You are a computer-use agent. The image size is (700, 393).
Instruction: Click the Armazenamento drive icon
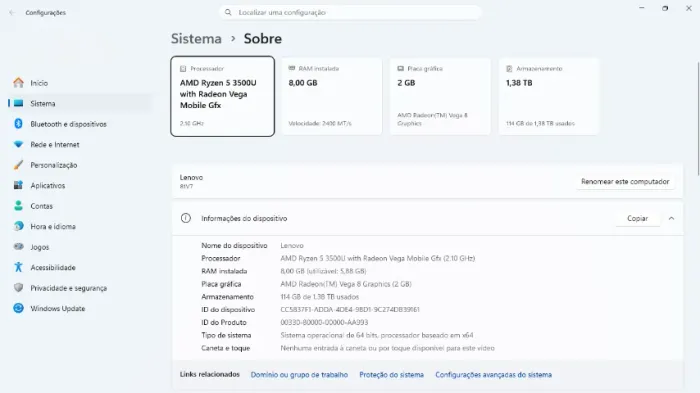pyautogui.click(x=509, y=69)
